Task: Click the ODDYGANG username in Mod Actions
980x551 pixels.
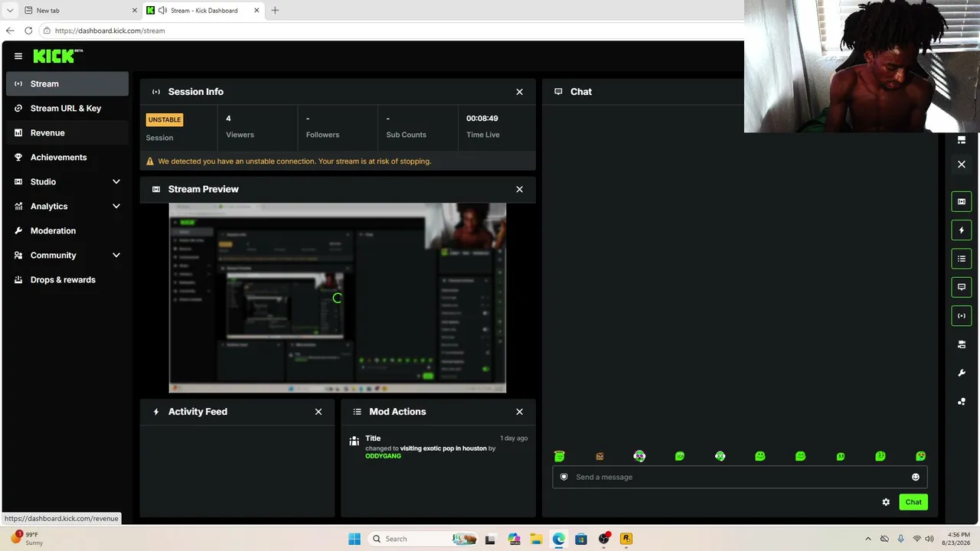Action: point(383,456)
